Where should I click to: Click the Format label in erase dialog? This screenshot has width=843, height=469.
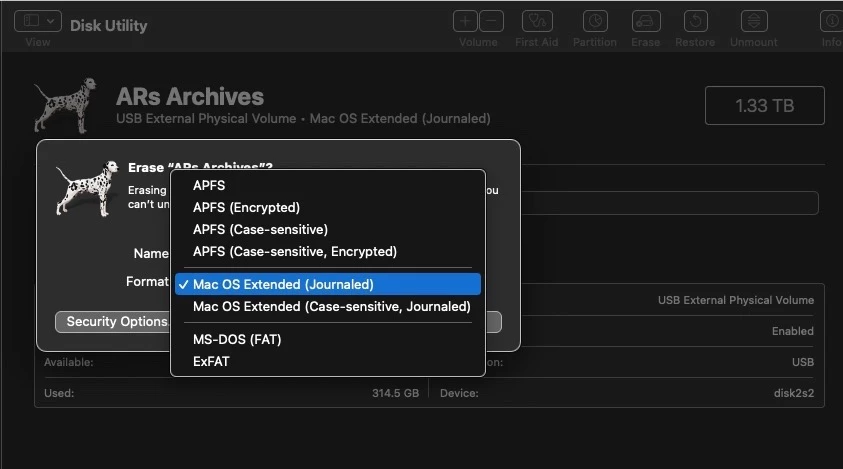click(147, 281)
